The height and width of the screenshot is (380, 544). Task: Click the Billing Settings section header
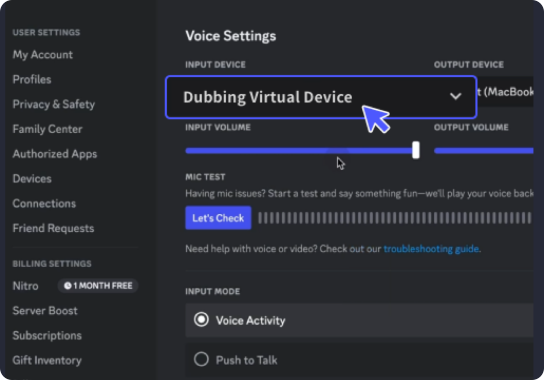52,264
